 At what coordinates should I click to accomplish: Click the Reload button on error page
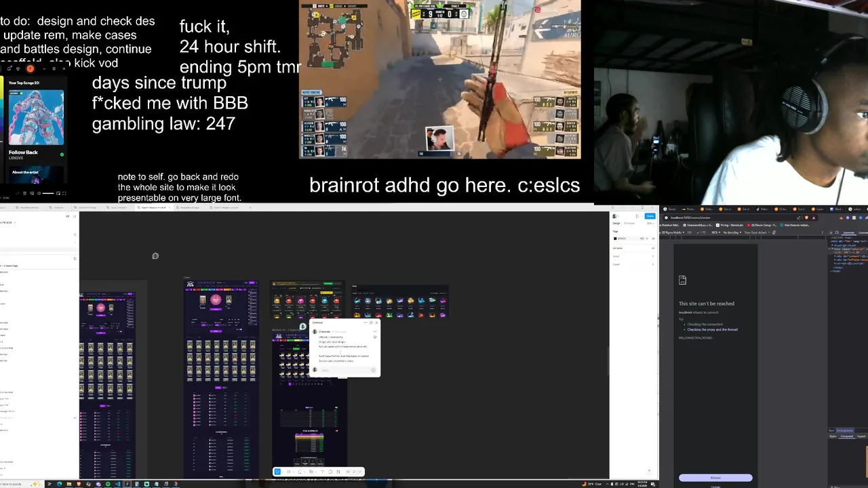point(715,477)
